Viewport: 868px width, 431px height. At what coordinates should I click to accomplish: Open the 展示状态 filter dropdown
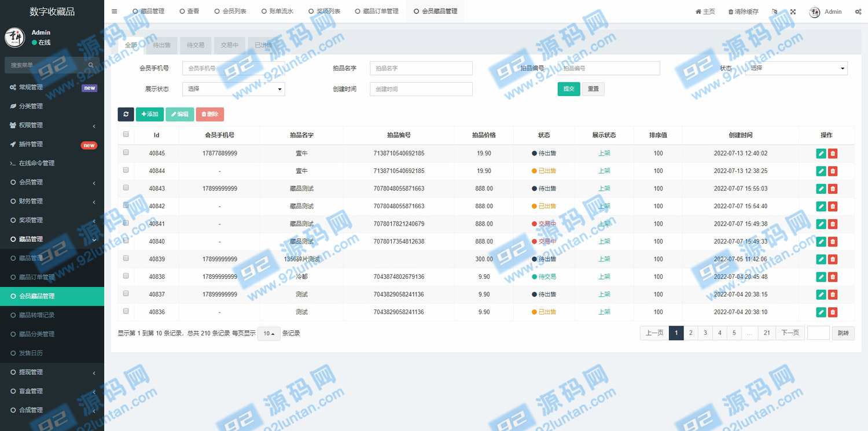[x=233, y=89]
